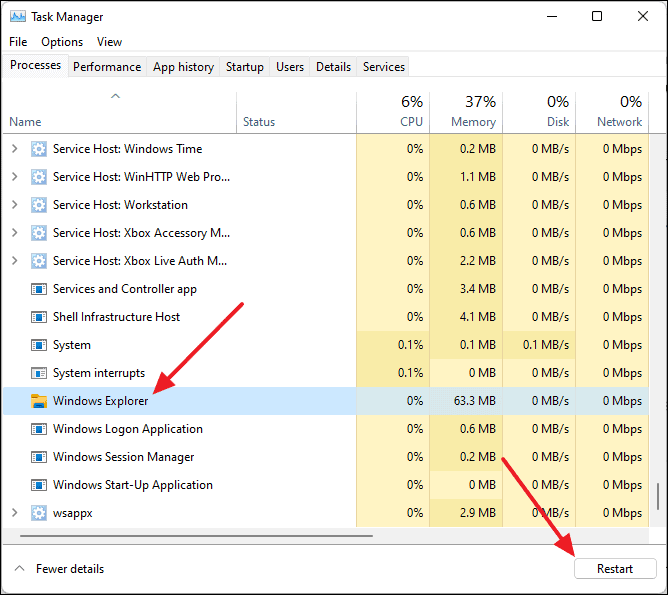
Task: Sort by the Memory column header
Action: pos(466,112)
